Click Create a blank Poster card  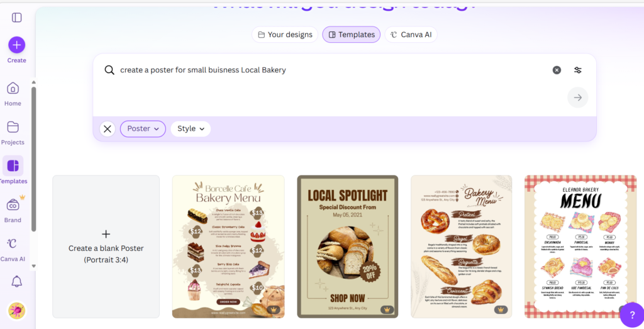tap(106, 246)
